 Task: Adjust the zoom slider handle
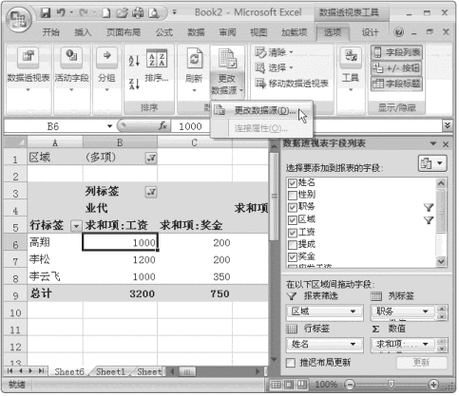(x=391, y=385)
